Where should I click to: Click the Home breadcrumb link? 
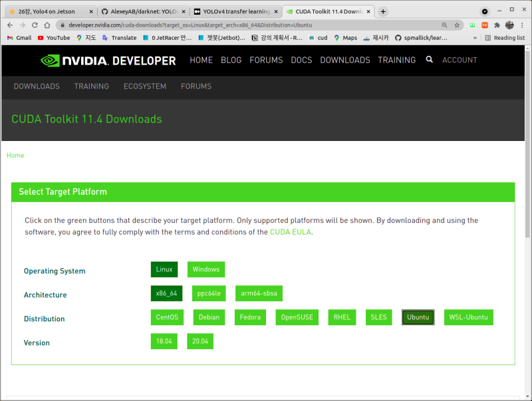coord(15,156)
